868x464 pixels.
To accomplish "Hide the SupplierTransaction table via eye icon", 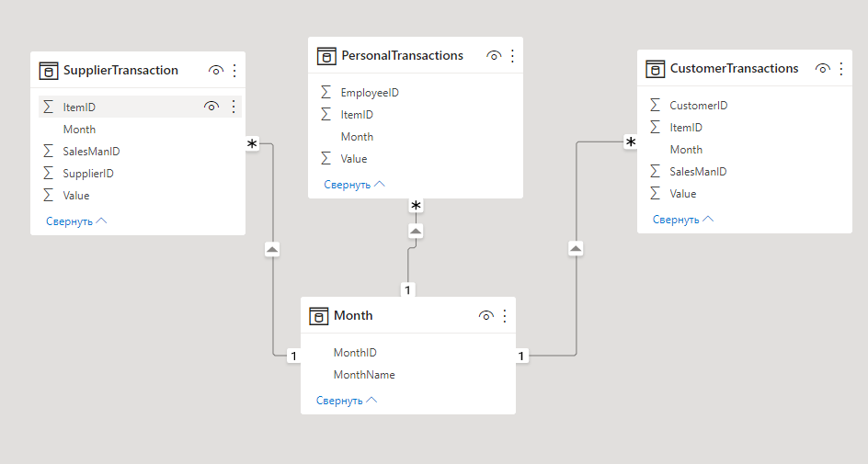I will click(x=216, y=70).
